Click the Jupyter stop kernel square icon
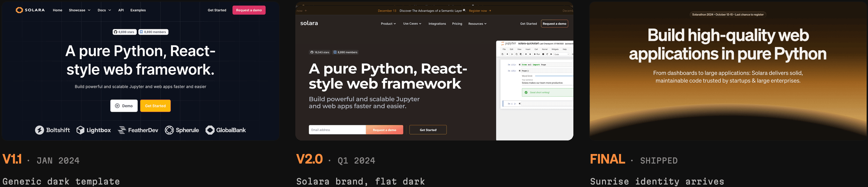This screenshot has width=868, height=187. pos(543,54)
